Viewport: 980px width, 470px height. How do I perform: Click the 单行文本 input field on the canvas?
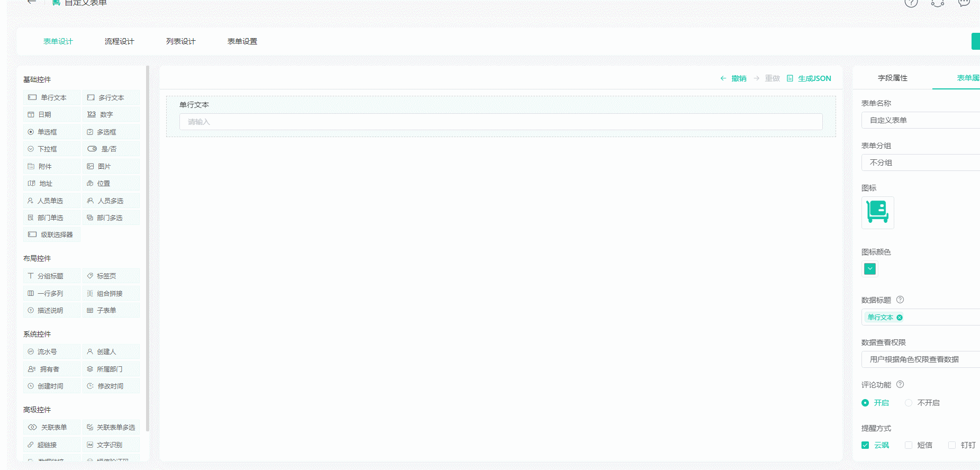(501, 122)
